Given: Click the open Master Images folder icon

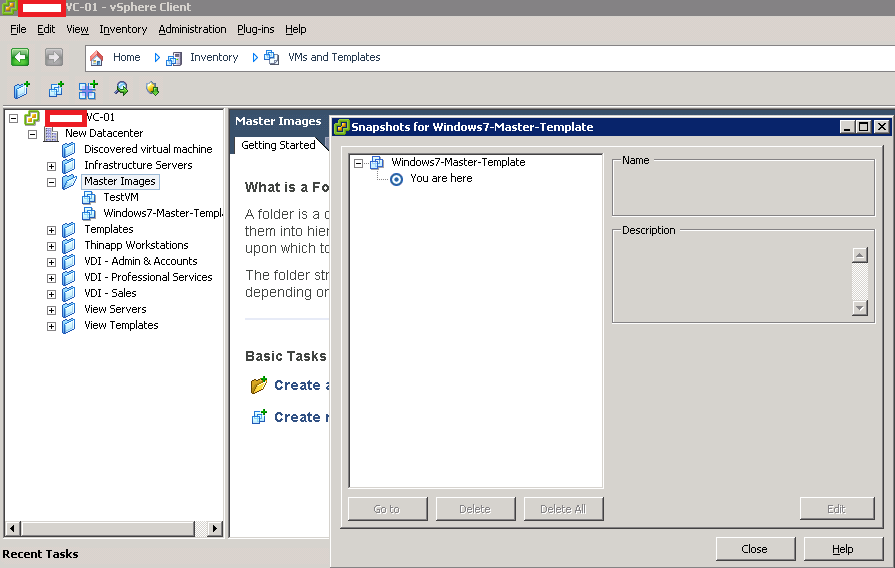Looking at the screenshot, I should [69, 182].
